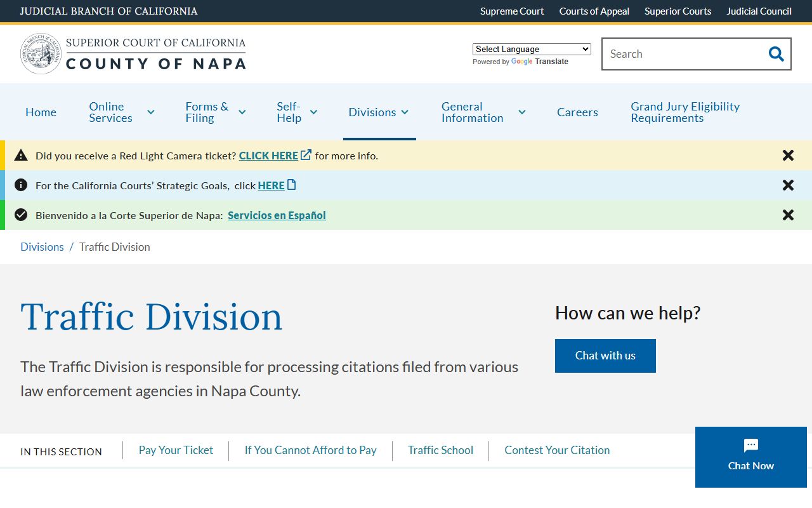Open the Select Language dropdown
The image size is (812, 508).
click(532, 49)
